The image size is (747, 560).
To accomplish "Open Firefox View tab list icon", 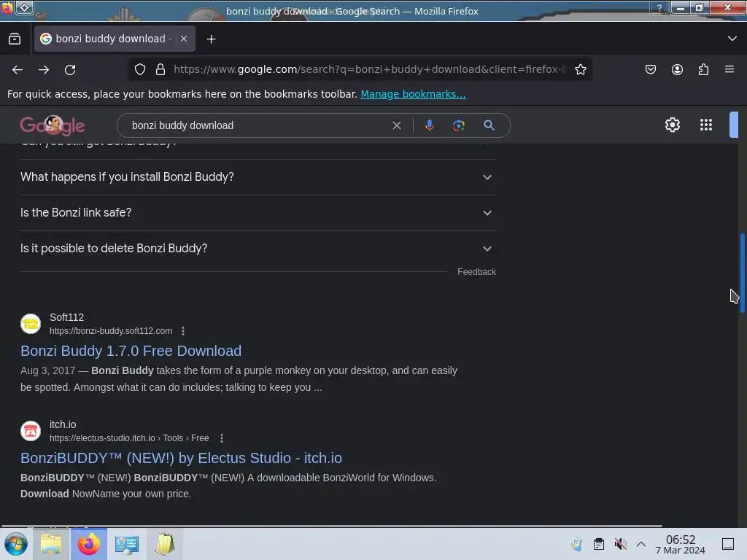I will pos(15,39).
